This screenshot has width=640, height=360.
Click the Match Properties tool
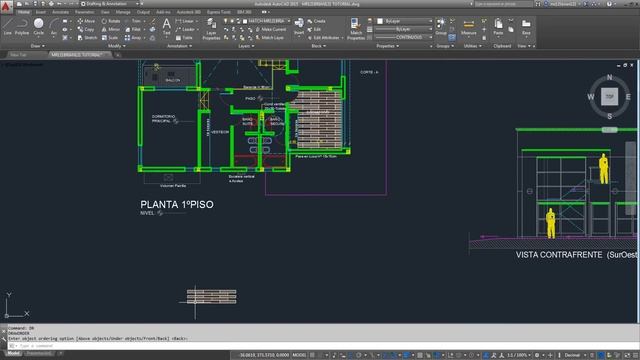pos(356,29)
